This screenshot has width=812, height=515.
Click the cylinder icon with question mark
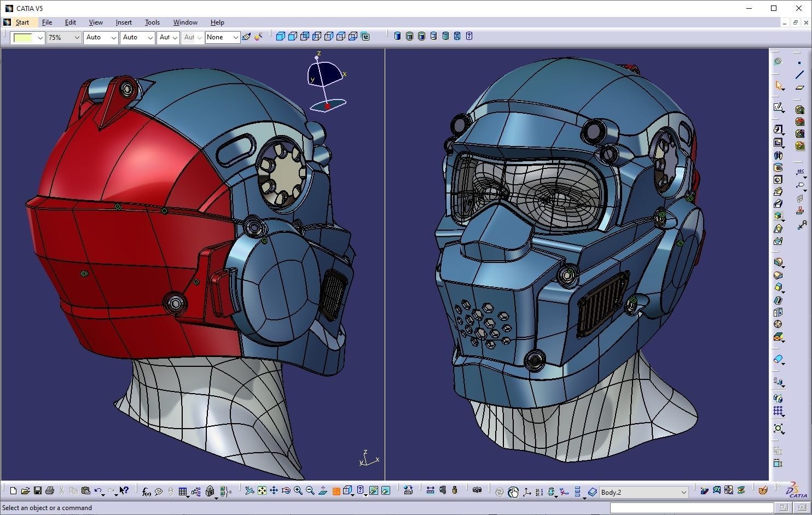[x=469, y=36]
